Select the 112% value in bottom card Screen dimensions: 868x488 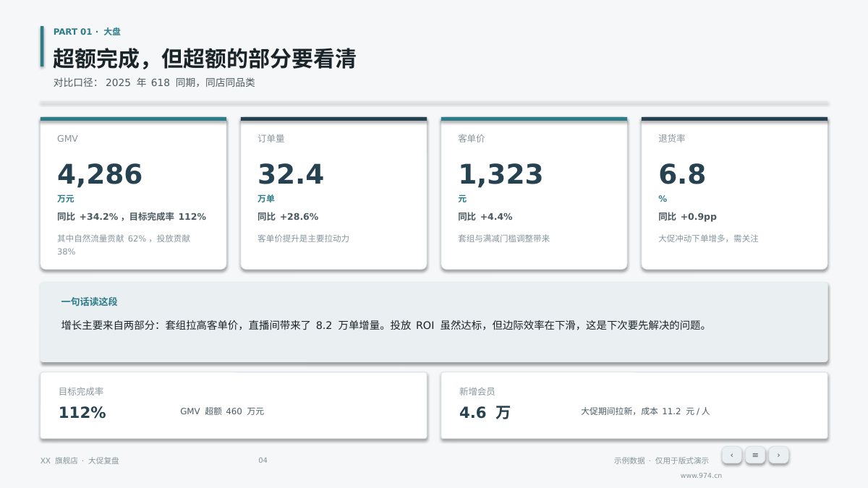pos(82,413)
